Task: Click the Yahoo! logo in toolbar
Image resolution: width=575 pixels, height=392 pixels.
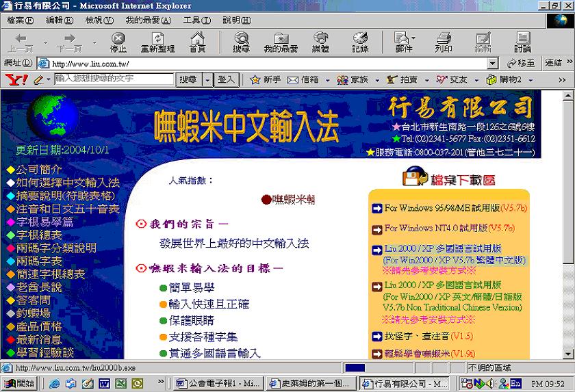Action: 17,79
